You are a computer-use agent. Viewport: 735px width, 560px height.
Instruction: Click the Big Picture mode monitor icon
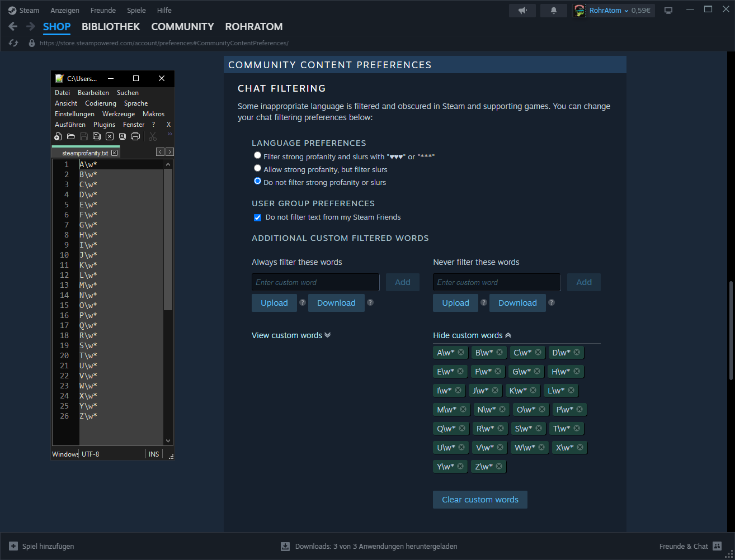click(x=668, y=11)
